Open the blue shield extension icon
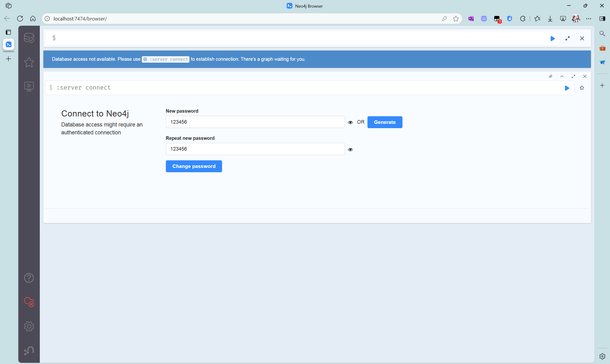This screenshot has height=364, width=610. tap(510, 19)
